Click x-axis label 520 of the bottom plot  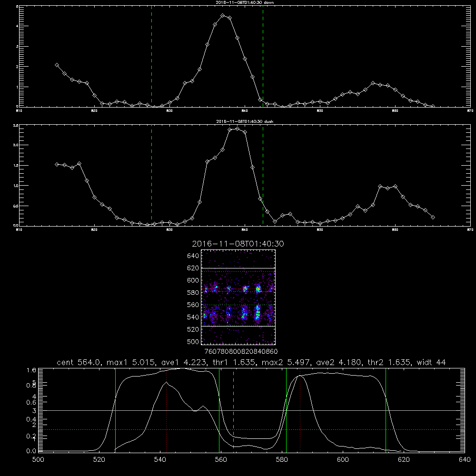99,460
